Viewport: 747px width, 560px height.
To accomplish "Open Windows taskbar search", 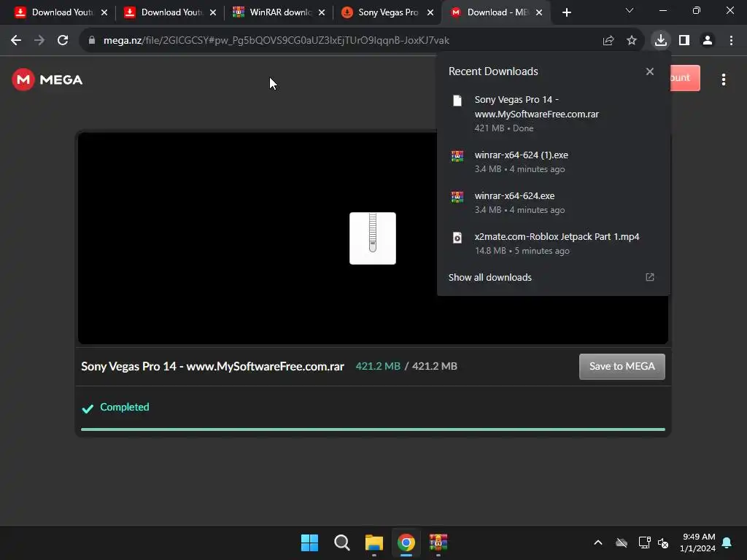I will tap(341, 542).
